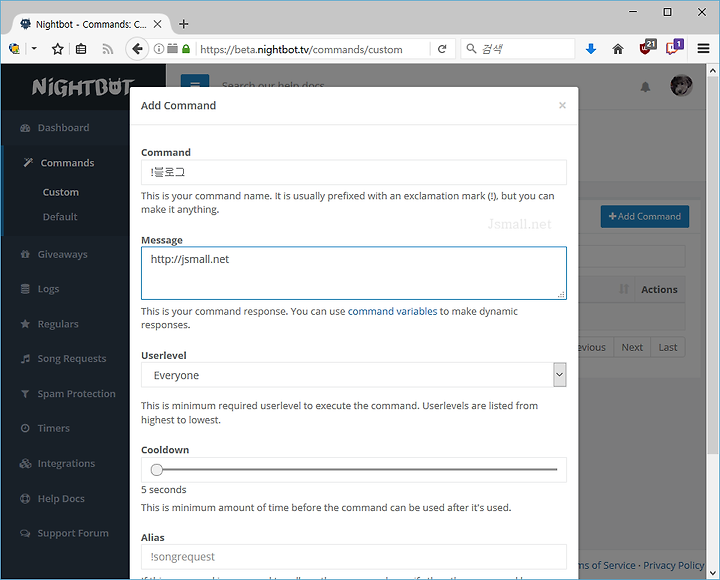Click the bookmark star icon
Screen dimensions: 720x580
tap(57, 49)
